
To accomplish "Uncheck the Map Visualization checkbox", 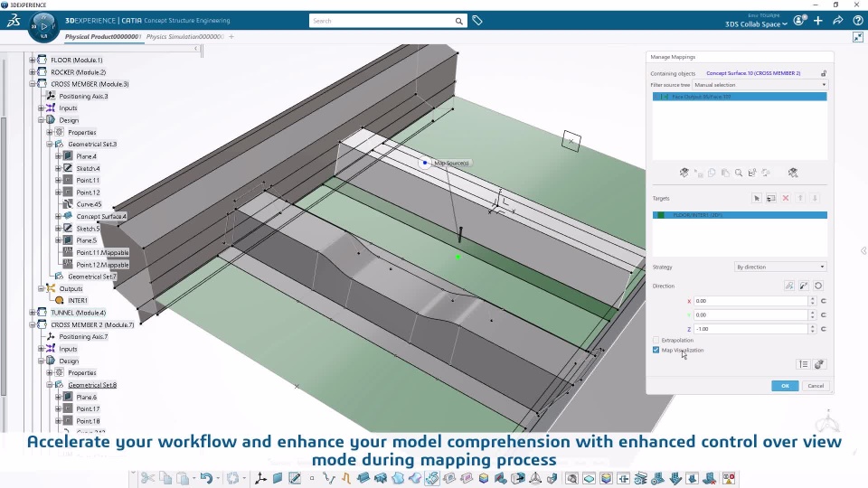I will [656, 351].
